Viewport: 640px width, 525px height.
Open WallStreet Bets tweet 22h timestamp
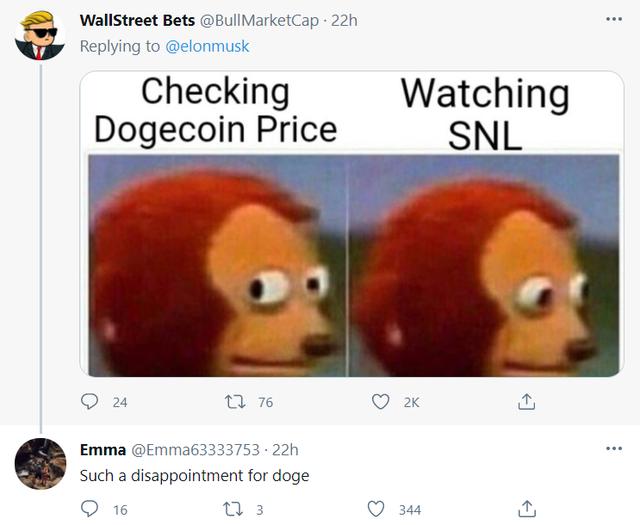[344, 20]
